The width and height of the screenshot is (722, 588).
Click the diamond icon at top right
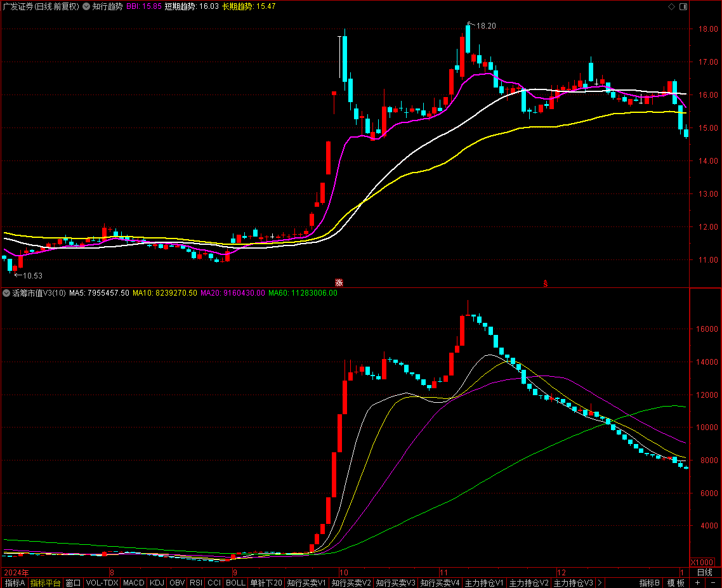pos(671,7)
